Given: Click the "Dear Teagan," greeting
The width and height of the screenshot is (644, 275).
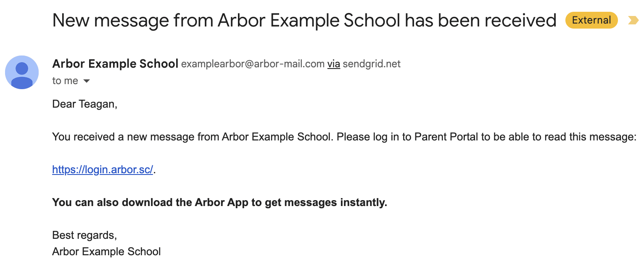Looking at the screenshot, I should (x=84, y=104).
